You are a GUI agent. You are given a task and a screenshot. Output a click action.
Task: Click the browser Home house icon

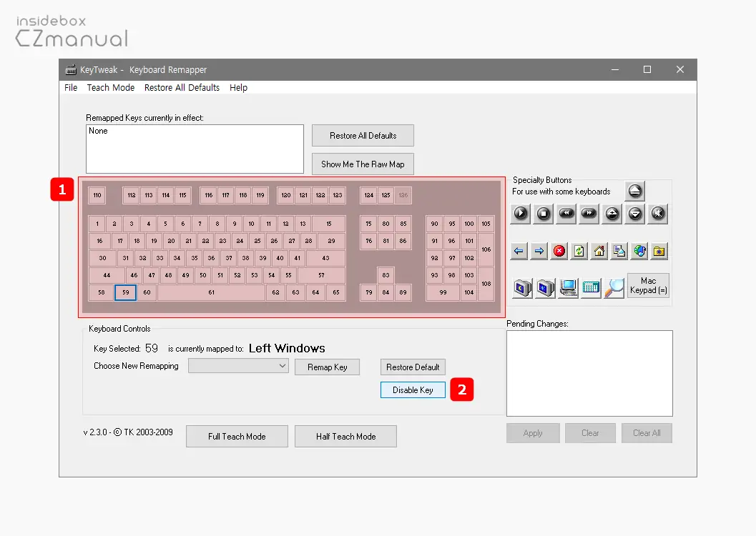point(599,251)
